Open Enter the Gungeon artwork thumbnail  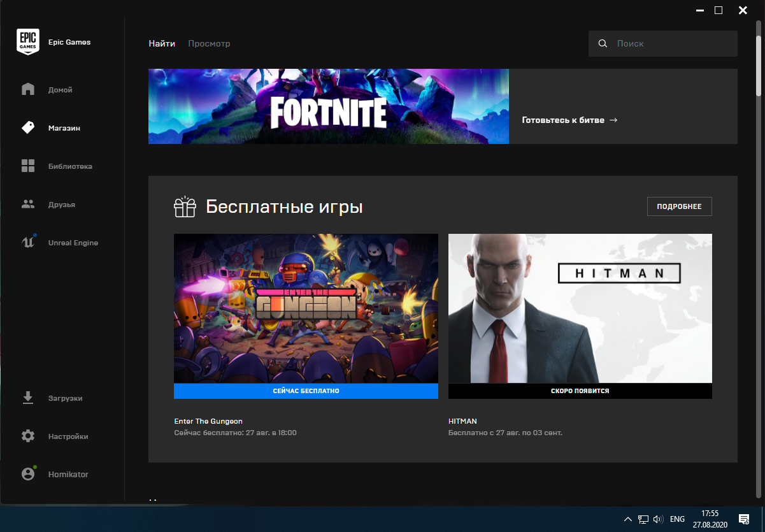[x=306, y=308]
